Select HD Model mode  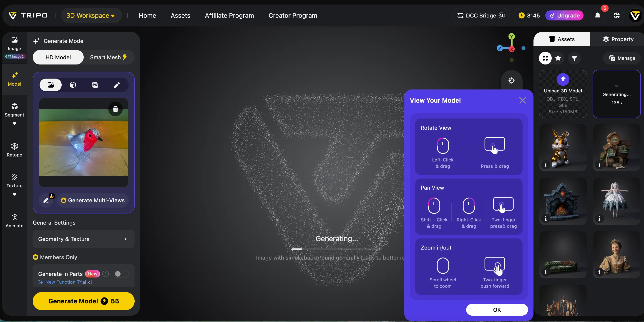point(58,57)
